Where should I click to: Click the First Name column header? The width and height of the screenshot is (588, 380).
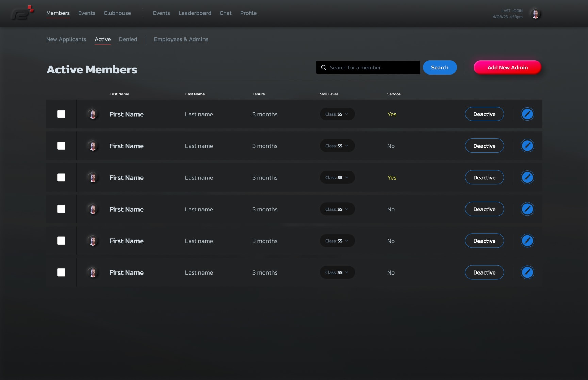point(119,94)
